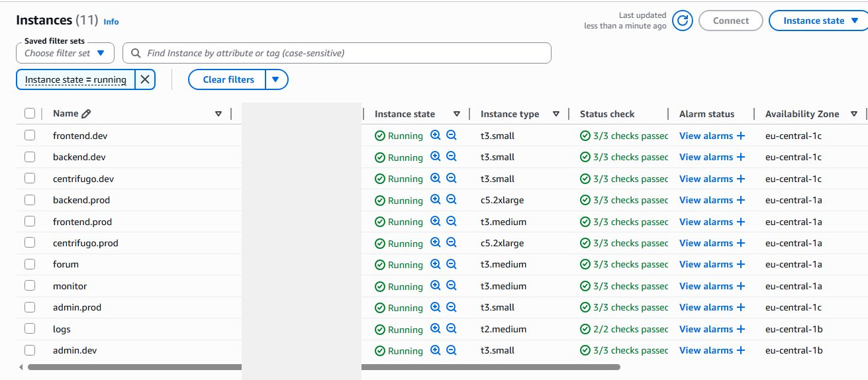Zoom out filter icon for monitor row
The height and width of the screenshot is (380, 868).
tap(452, 285)
